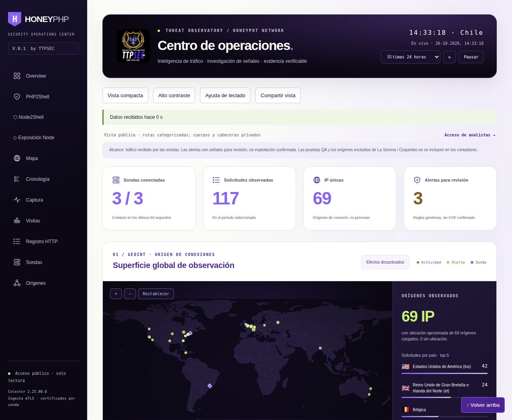Open Ayuda de teclado

coord(225,96)
